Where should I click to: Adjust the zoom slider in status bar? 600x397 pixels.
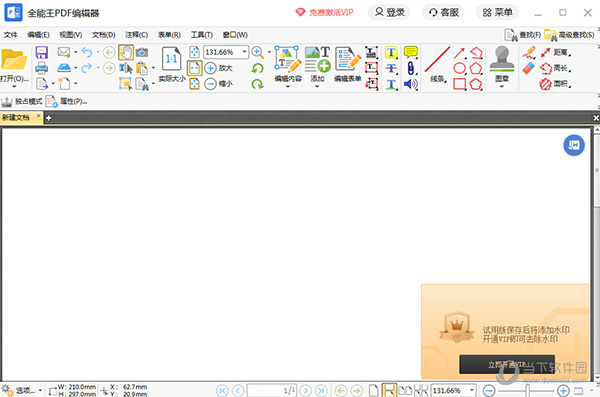[x=527, y=390]
